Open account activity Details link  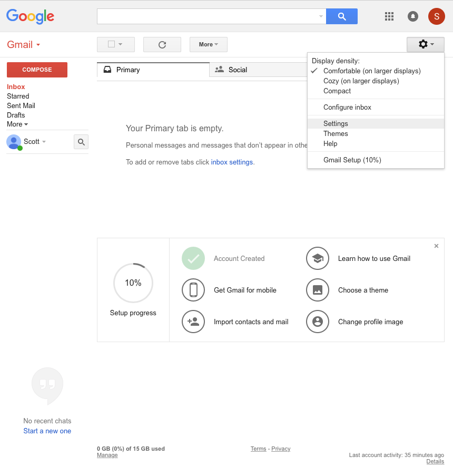[435, 461]
